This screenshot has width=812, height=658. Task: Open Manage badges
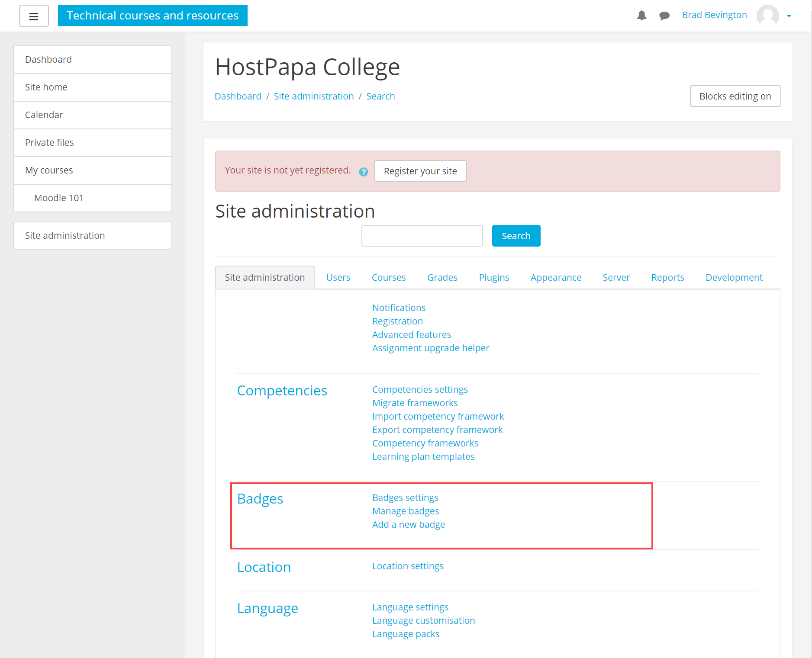(405, 511)
